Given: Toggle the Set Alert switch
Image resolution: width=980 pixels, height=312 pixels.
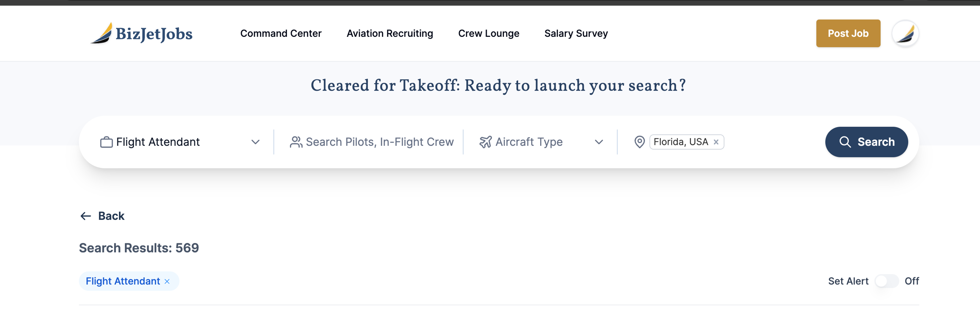Looking at the screenshot, I should pos(886,281).
